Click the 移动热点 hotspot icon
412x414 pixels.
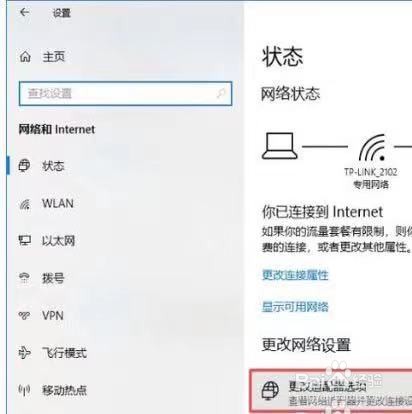(x=24, y=390)
